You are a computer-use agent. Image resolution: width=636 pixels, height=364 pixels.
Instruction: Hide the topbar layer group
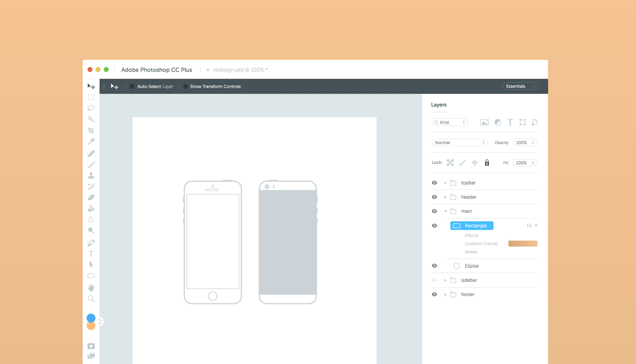click(x=434, y=183)
